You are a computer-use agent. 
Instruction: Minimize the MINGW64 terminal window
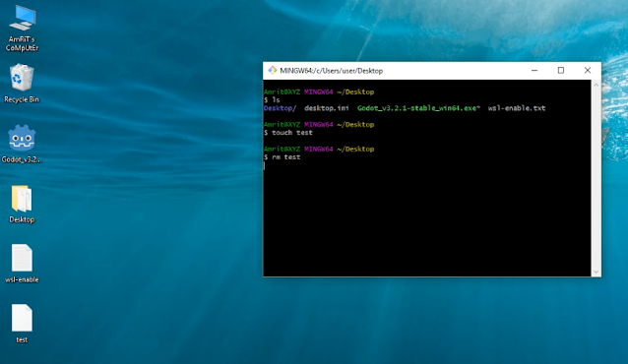pyautogui.click(x=534, y=71)
